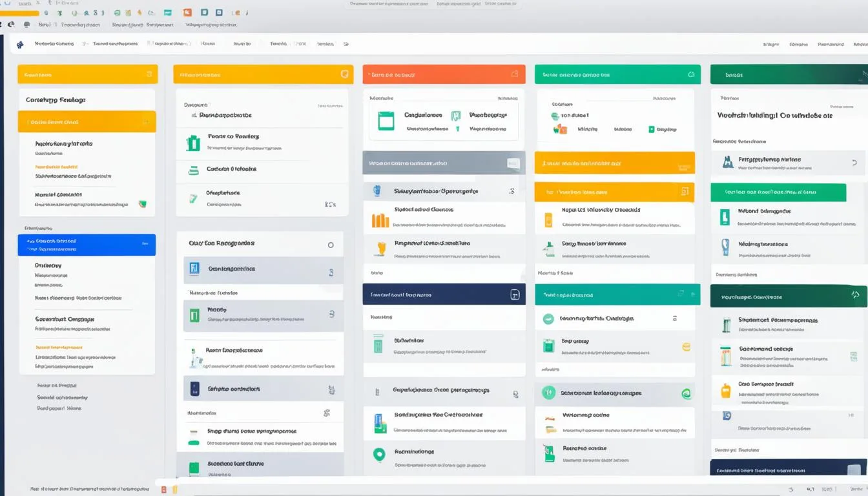Click the white icon on the navy blue header

(515, 294)
